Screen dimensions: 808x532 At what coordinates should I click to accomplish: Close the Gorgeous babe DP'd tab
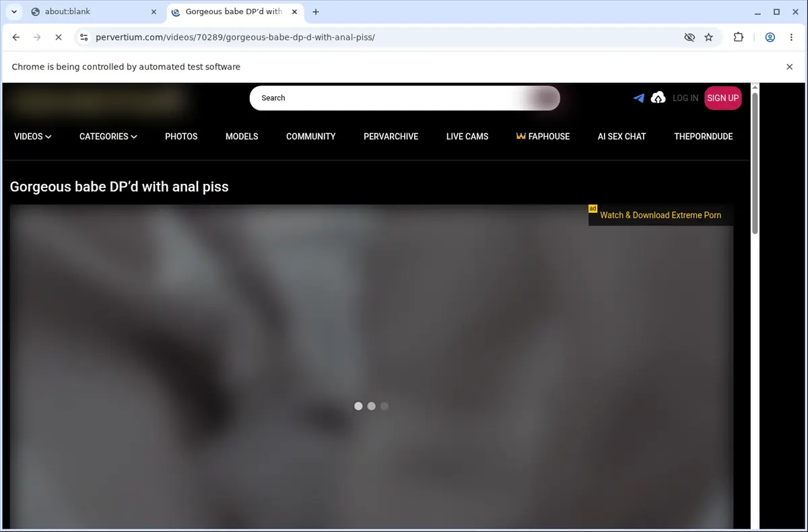coord(294,11)
